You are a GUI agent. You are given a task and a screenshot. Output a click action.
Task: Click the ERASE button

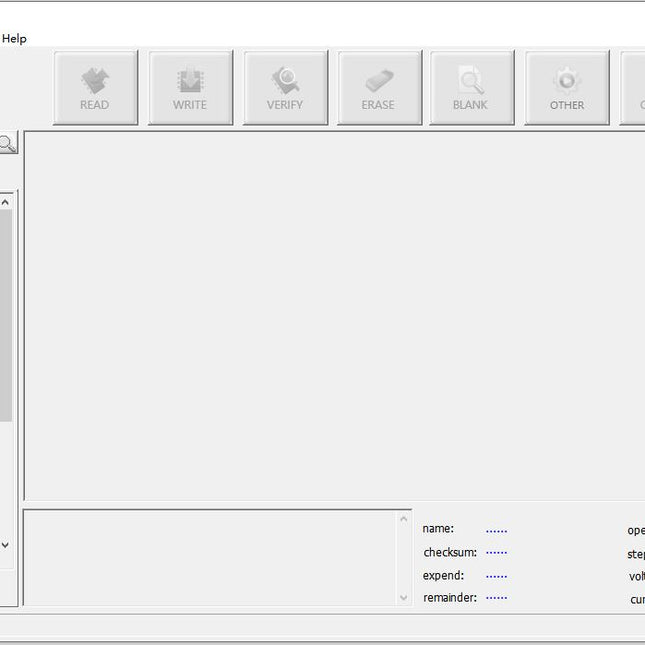point(380,88)
